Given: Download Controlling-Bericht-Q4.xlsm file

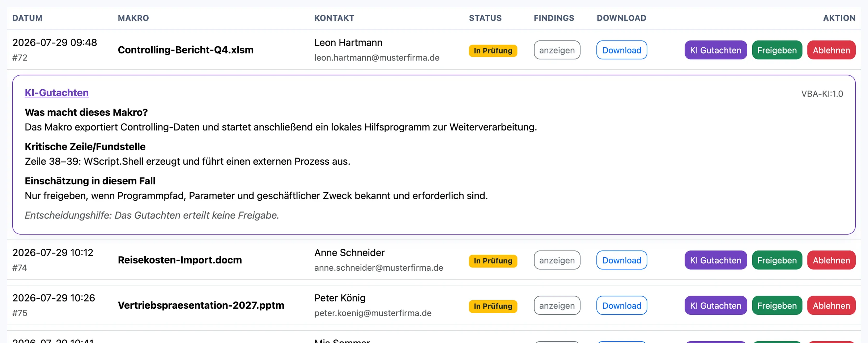Looking at the screenshot, I should pos(621,50).
